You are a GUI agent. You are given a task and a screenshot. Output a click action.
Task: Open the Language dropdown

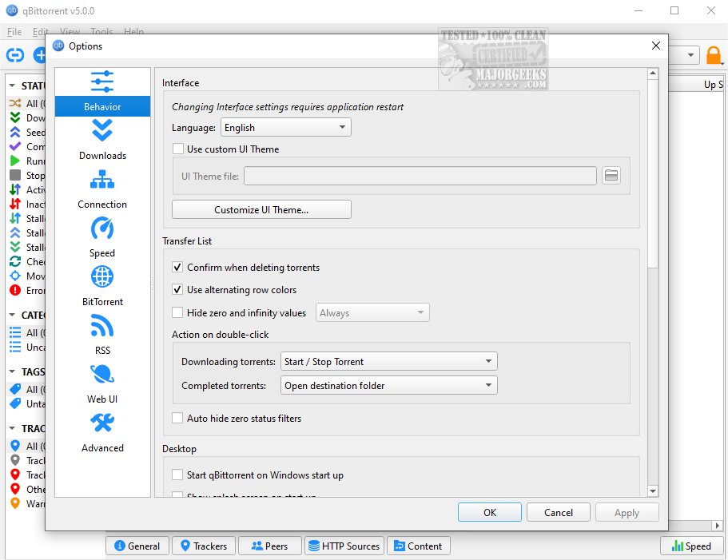[285, 127]
